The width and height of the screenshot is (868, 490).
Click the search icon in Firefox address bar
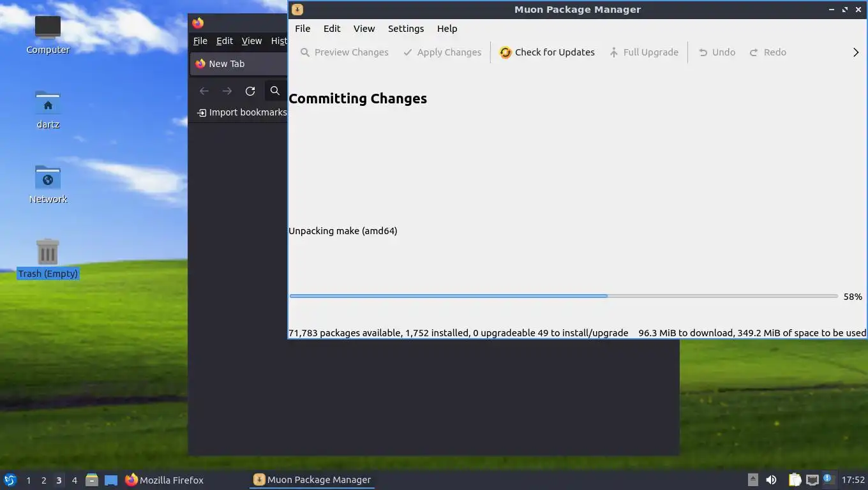[275, 91]
